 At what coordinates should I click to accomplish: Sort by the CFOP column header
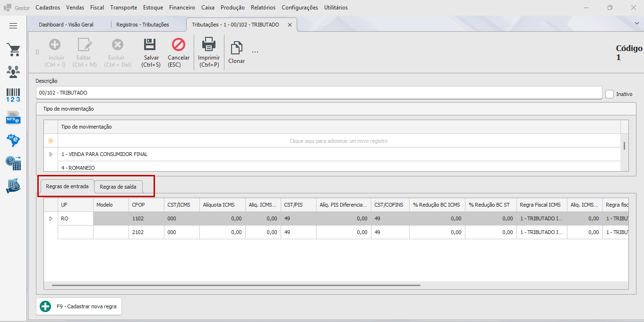pos(146,205)
